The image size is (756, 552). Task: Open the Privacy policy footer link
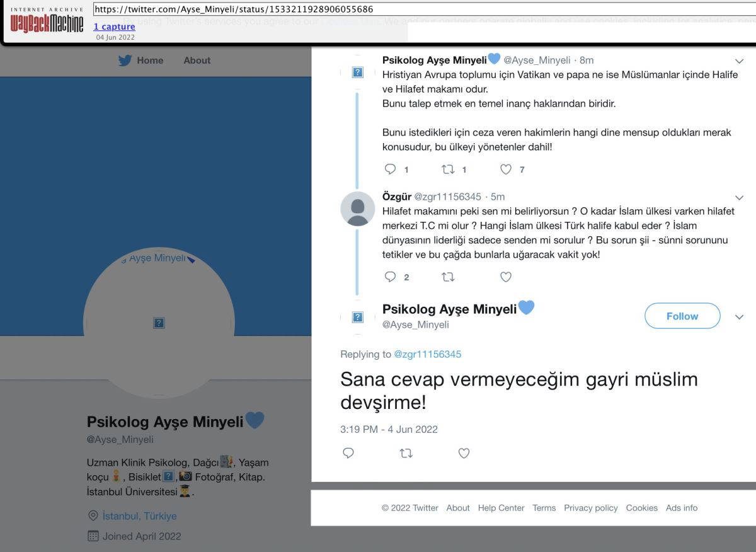tap(590, 508)
